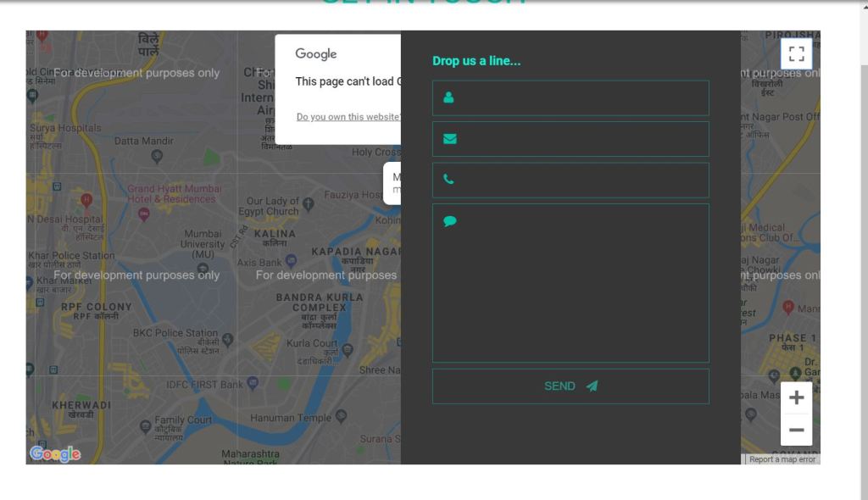This screenshot has width=868, height=500.
Task: Click the message text area with speech bubble
Action: click(x=570, y=283)
